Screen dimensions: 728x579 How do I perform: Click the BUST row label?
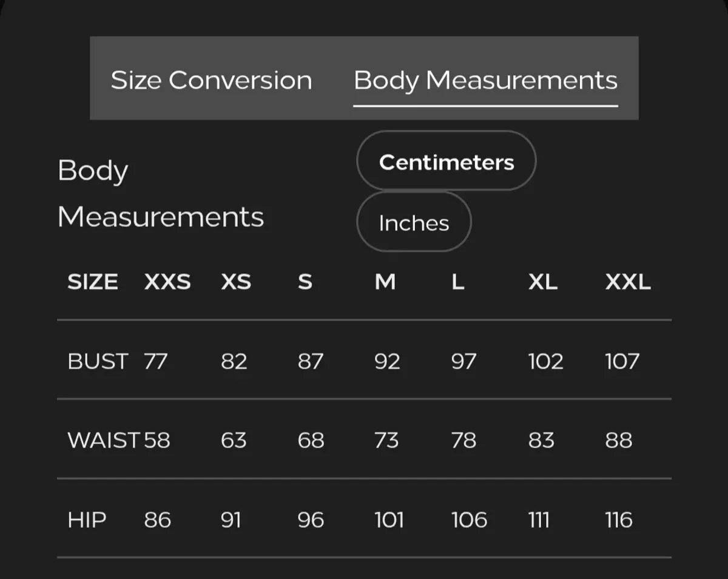[98, 361]
